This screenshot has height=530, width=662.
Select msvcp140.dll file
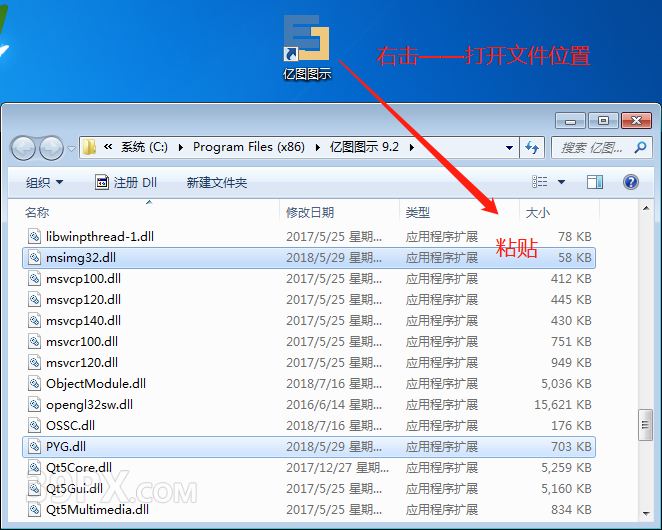click(x=309, y=321)
